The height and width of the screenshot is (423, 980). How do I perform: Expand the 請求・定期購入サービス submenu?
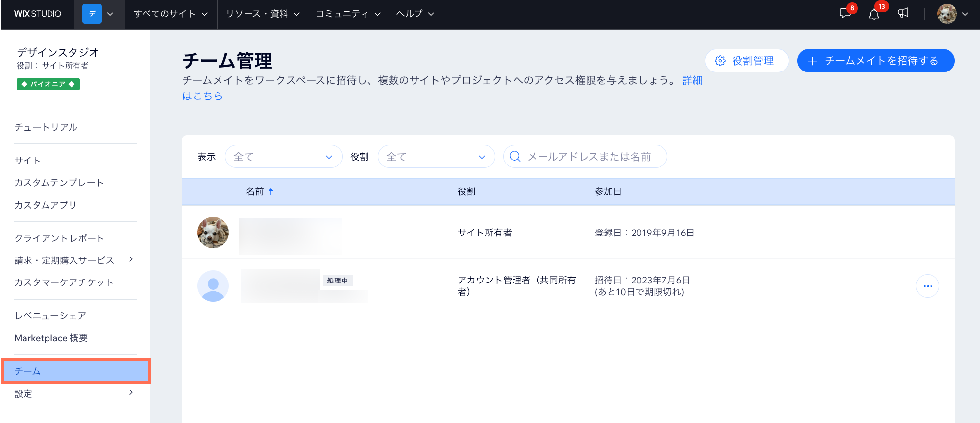[130, 259]
